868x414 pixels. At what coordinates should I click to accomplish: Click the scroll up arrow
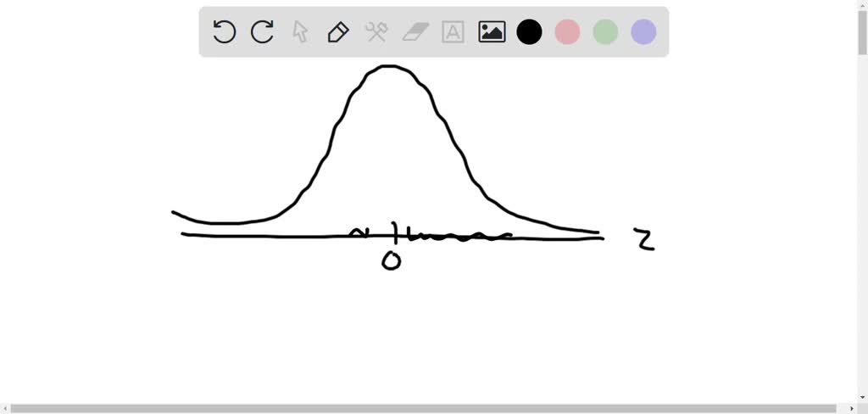point(862,4)
